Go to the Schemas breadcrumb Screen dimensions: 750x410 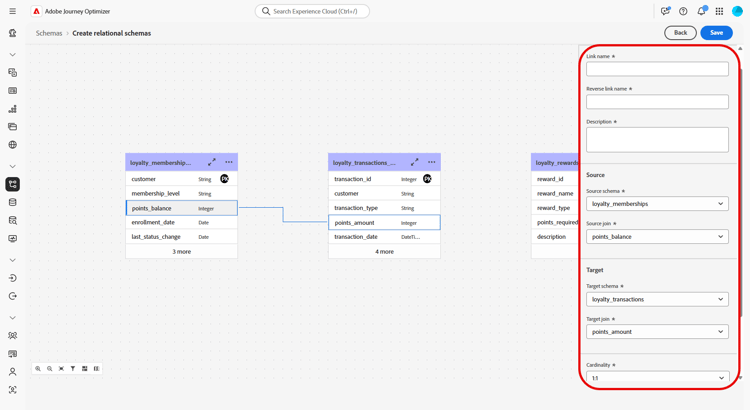coord(49,33)
